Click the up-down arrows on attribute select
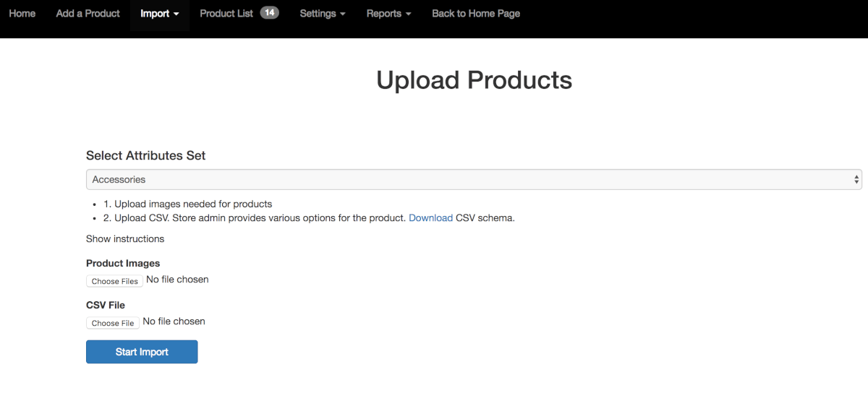 coord(856,179)
